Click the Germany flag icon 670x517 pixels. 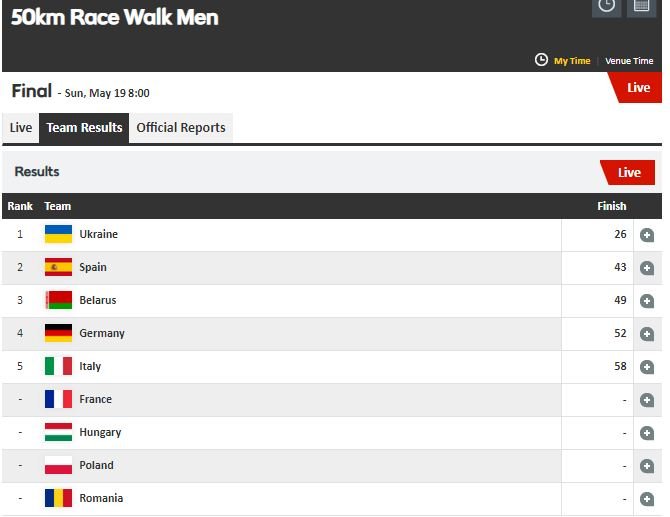pos(58,333)
